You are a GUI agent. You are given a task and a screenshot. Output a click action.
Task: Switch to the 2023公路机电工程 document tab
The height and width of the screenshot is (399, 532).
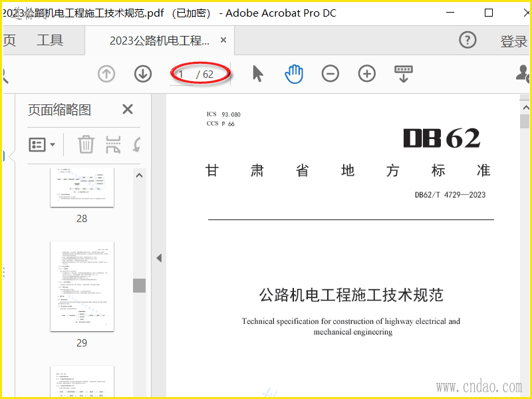tap(160, 41)
